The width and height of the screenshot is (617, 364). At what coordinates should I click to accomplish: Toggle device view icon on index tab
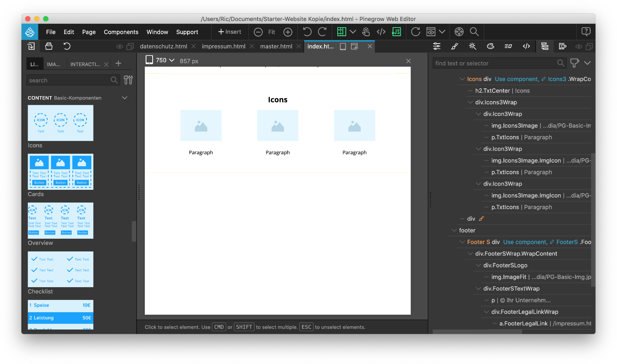pyautogui.click(x=343, y=46)
